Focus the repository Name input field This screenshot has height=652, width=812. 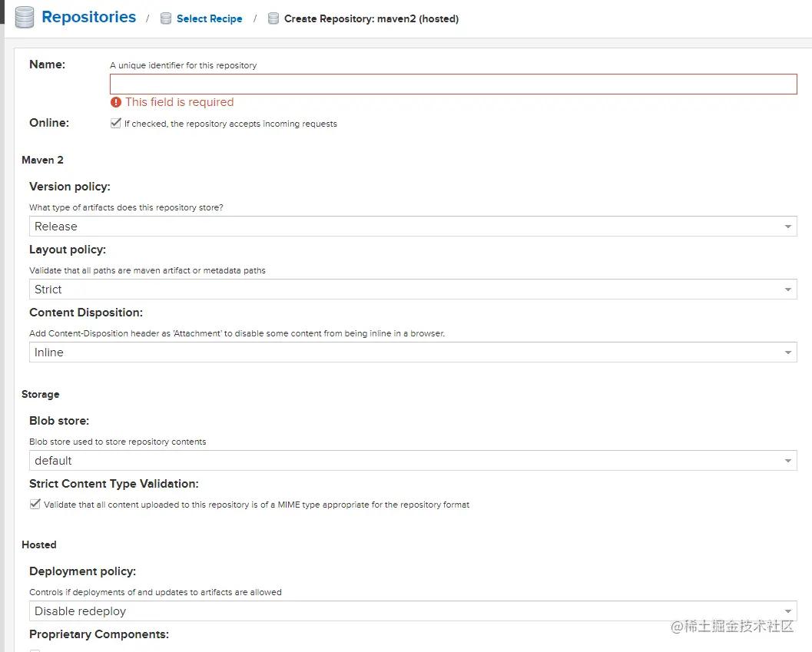point(453,84)
